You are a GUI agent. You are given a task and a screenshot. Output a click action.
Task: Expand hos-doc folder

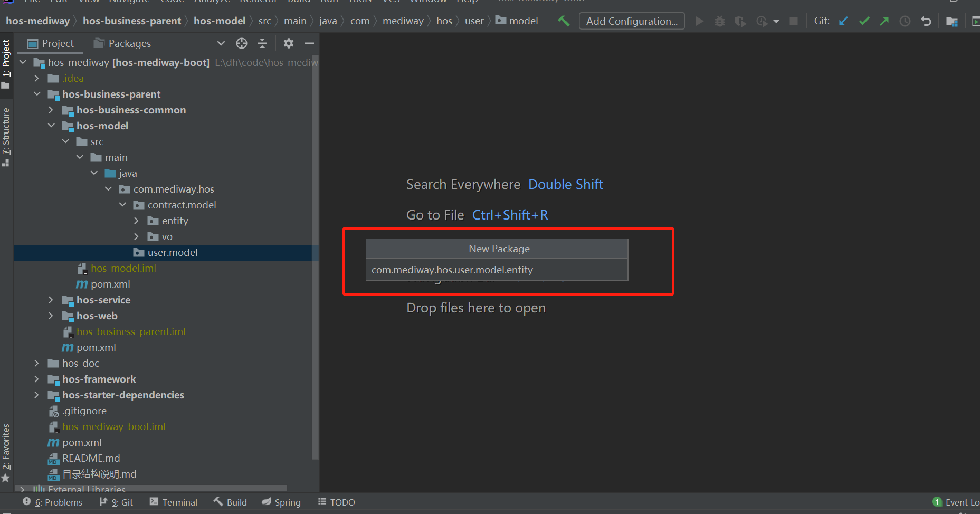(x=36, y=363)
